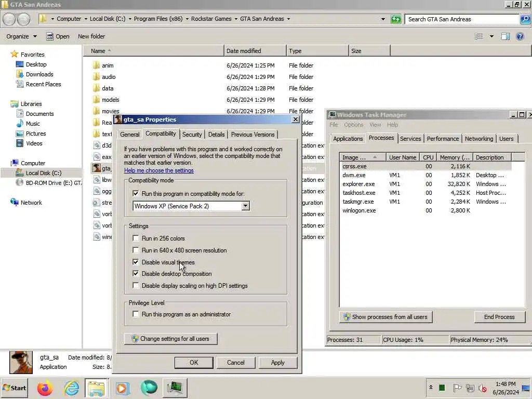
Task: Open Videos library
Action: [x=34, y=143]
